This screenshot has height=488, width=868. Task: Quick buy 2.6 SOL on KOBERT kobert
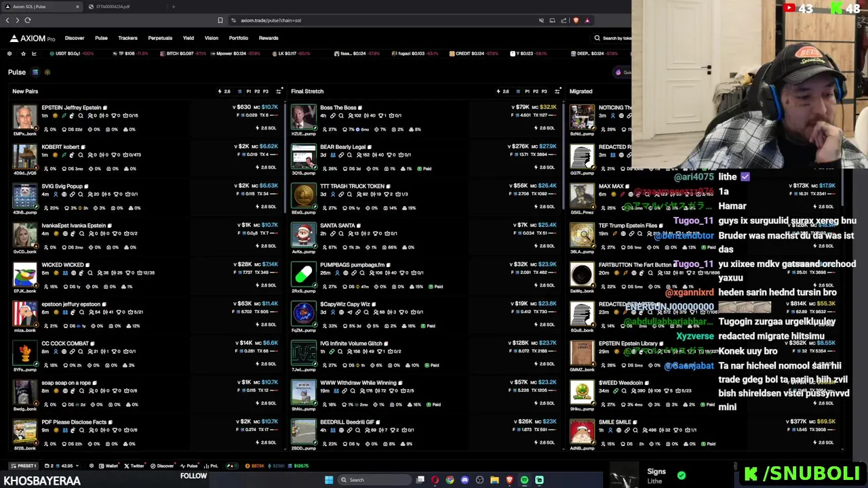(266, 167)
